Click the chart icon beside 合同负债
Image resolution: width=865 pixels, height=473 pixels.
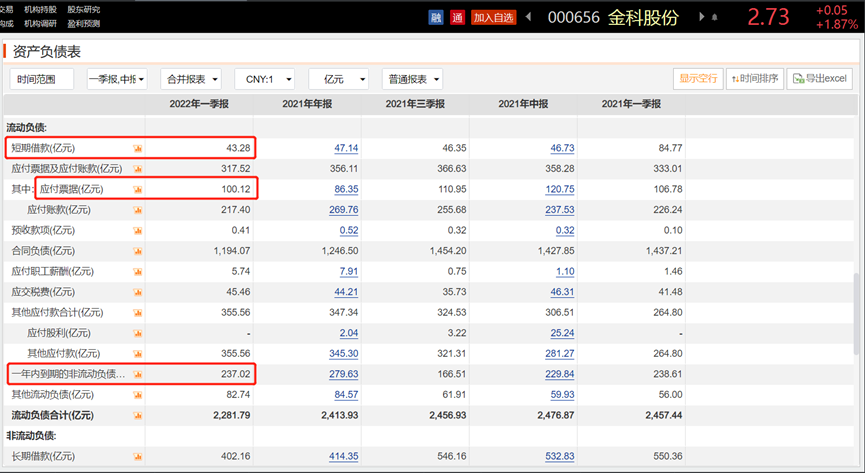tap(137, 251)
